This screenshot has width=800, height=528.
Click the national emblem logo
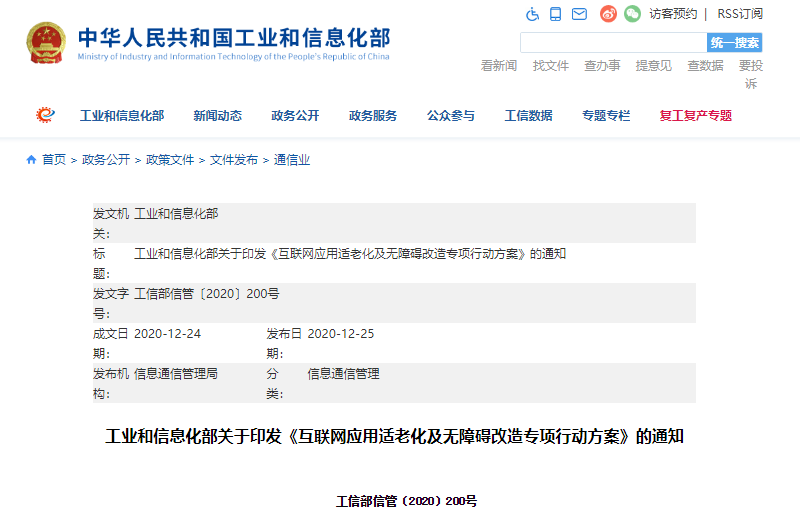click(46, 43)
